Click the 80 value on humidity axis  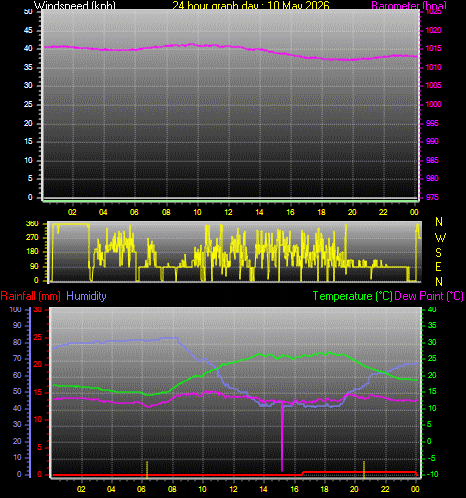tap(17, 342)
